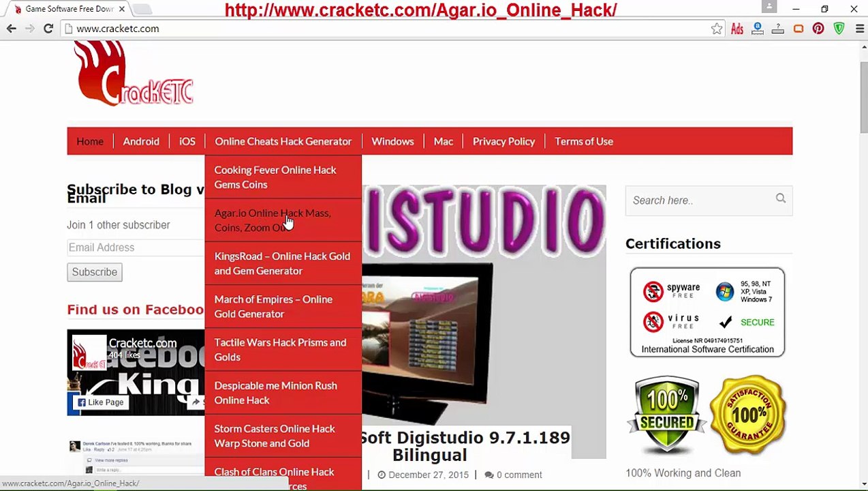Viewport: 868px width, 491px height.
Task: Open the iOS menu item
Action: click(187, 141)
